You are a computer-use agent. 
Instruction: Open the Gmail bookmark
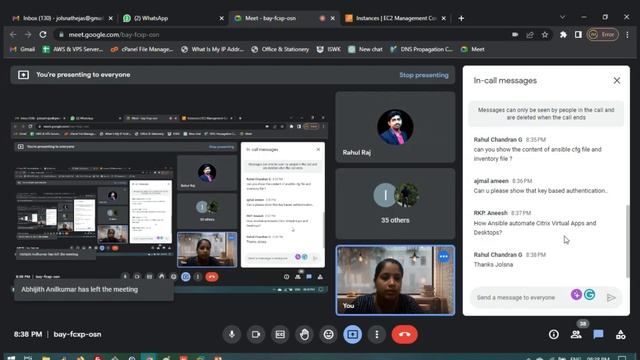coord(23,49)
